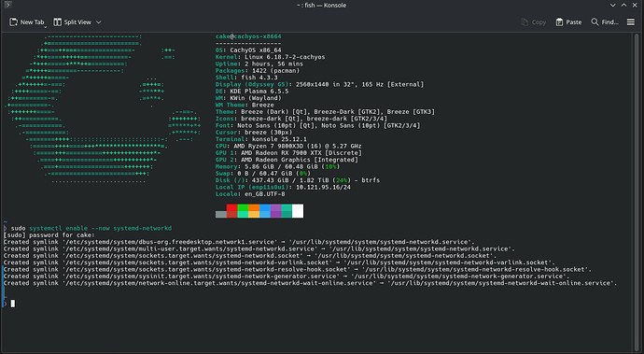The width and height of the screenshot is (644, 354).
Task: Click the systemd-networkd-resolve-hook.socket symlink line
Action: tap(298, 269)
